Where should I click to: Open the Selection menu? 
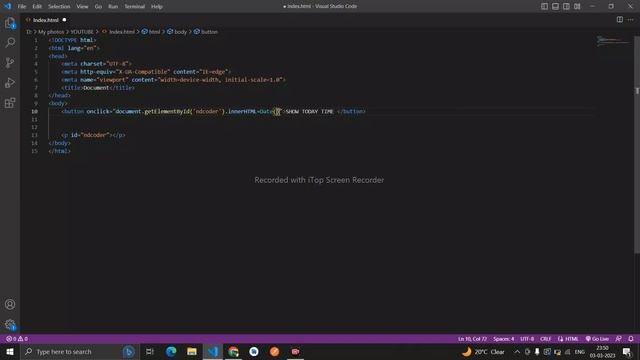point(59,7)
